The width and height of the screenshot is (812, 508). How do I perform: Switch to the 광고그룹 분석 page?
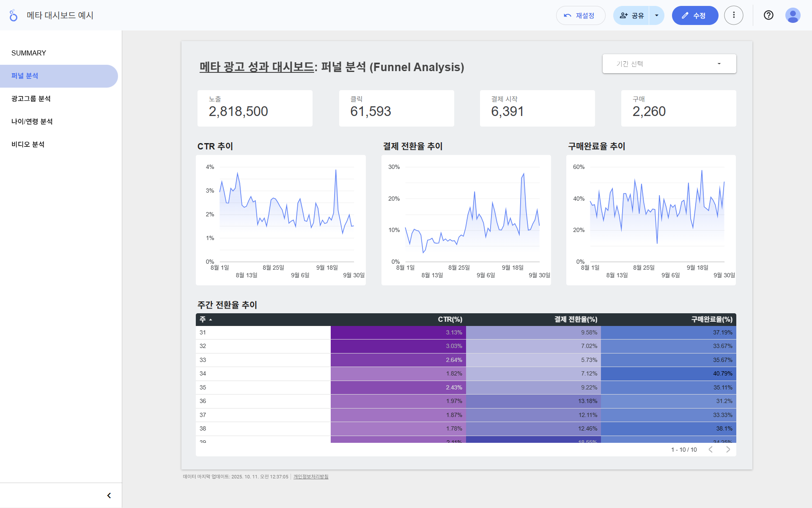point(31,99)
